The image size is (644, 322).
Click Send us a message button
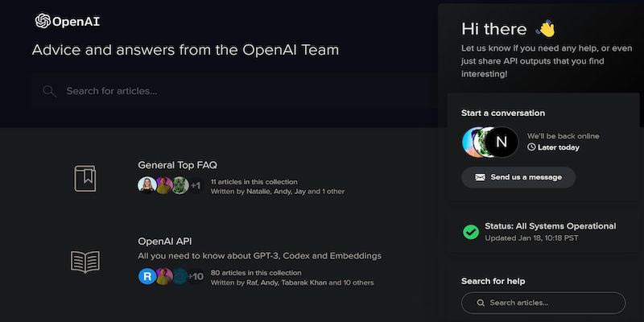[x=518, y=177]
